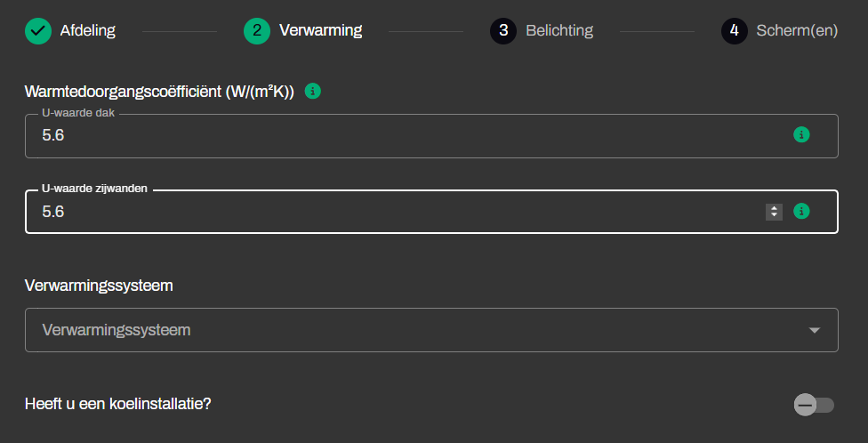Click the Verwarmingssysteem dropdown arrow

click(814, 331)
